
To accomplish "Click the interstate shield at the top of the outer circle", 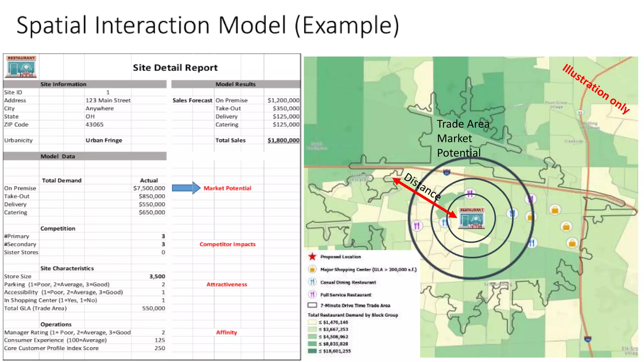I will [x=447, y=172].
